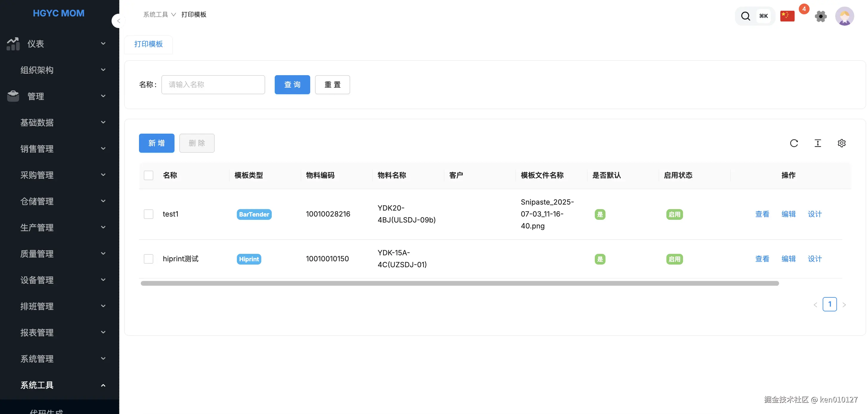Check the select-all header checkbox
This screenshot has width=868, height=414.
coord(148,175)
